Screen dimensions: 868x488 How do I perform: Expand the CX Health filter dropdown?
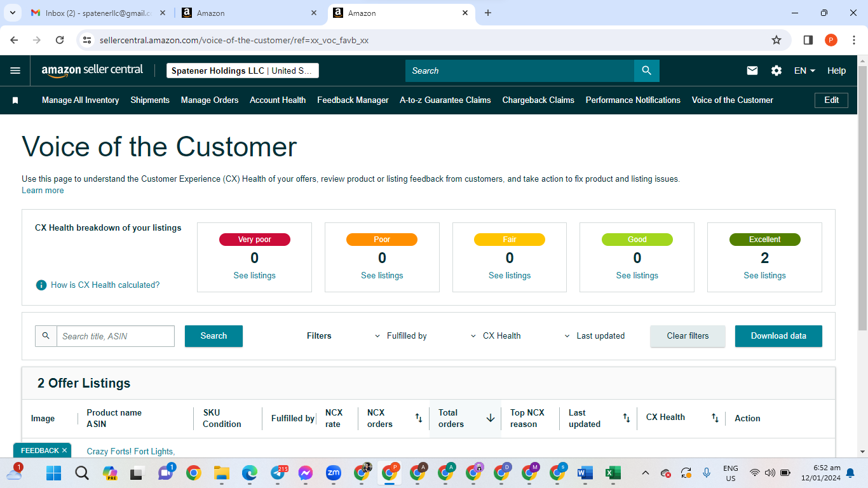(495, 335)
